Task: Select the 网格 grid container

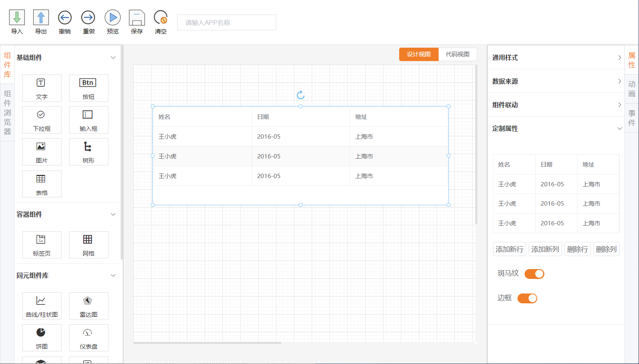Action: click(88, 245)
